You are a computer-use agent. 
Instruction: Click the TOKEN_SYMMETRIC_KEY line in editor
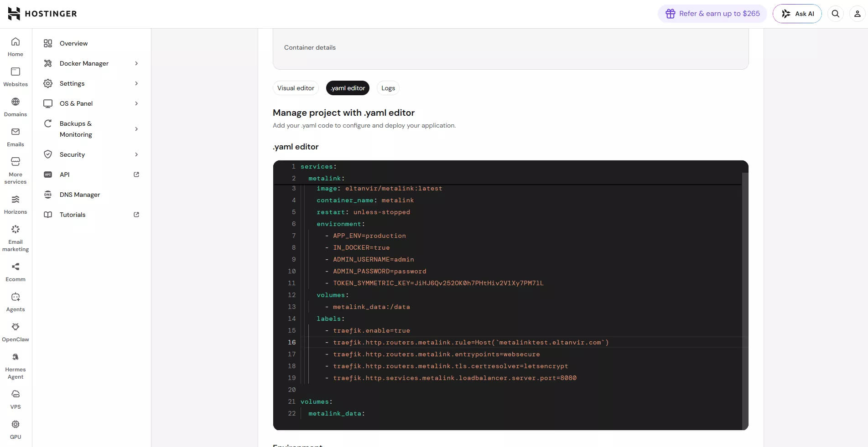(x=438, y=283)
